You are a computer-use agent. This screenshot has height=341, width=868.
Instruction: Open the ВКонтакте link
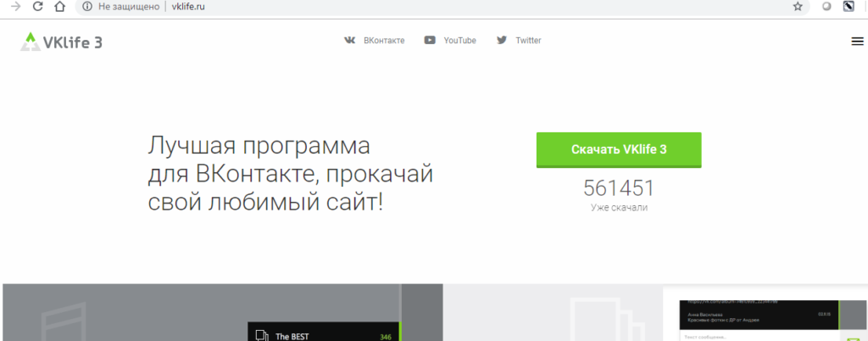(x=384, y=41)
